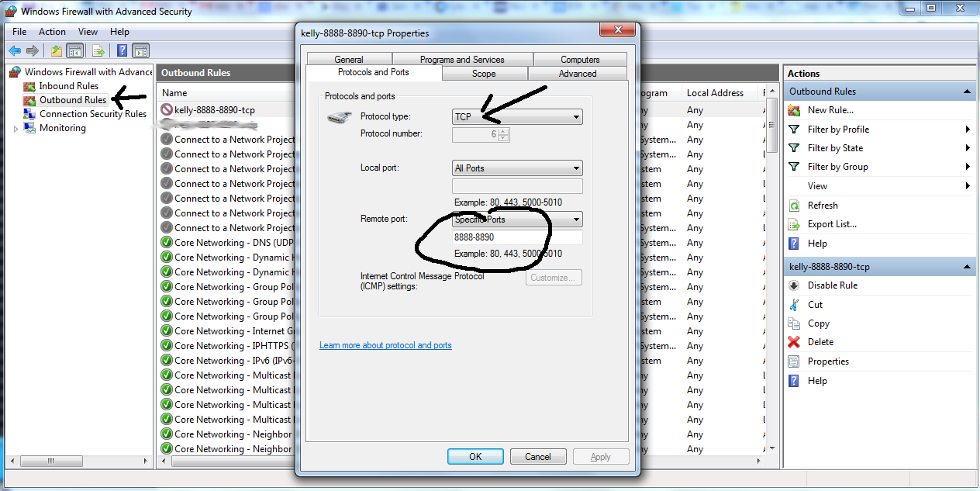
Task: Expand the Monitoring node in the tree
Action: pyautogui.click(x=16, y=129)
